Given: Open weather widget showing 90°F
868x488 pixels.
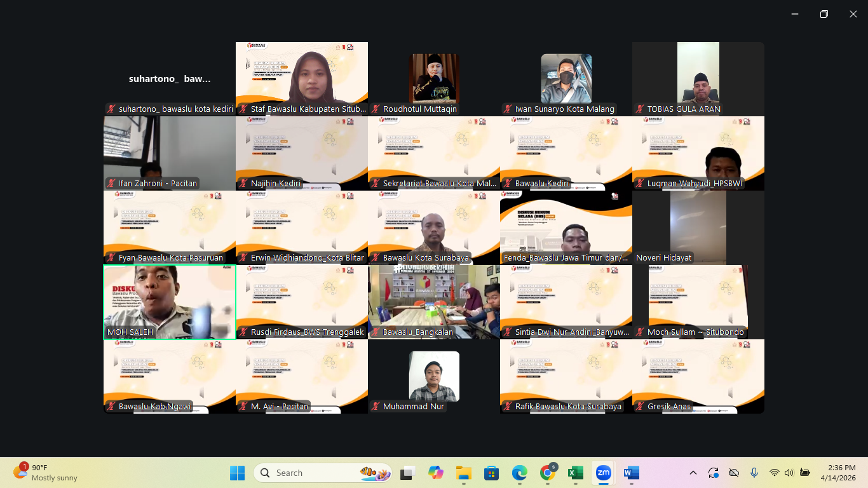Looking at the screenshot, I should click(46, 473).
